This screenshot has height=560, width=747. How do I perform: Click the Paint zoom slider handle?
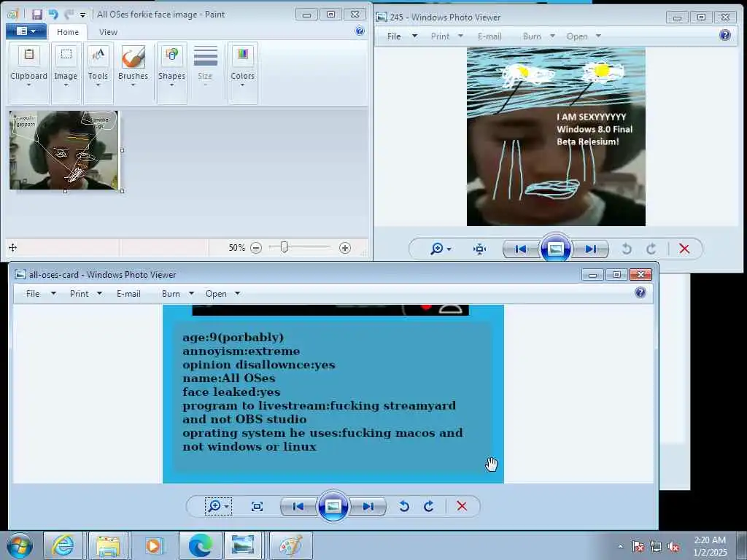[284, 247]
